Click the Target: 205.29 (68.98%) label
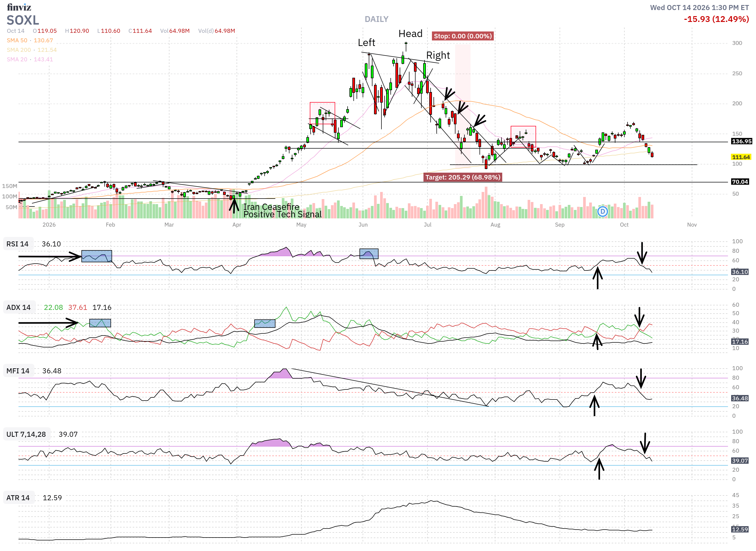 [x=463, y=177]
